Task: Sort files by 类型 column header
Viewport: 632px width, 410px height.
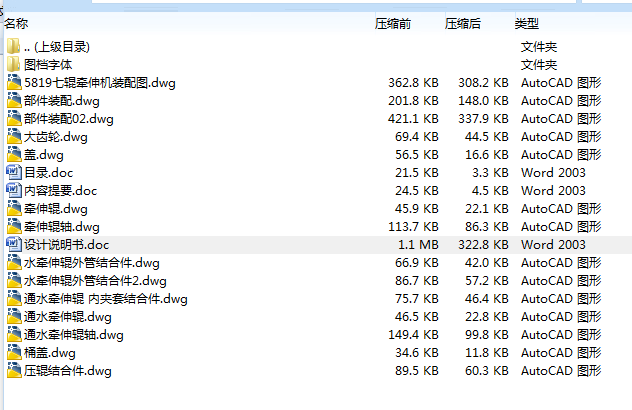Action: (527, 23)
